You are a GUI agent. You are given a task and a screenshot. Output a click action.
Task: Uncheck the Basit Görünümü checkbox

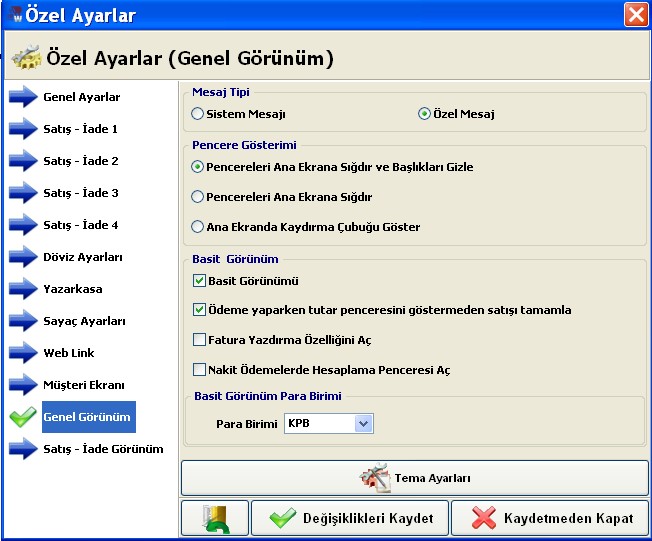[x=199, y=281]
